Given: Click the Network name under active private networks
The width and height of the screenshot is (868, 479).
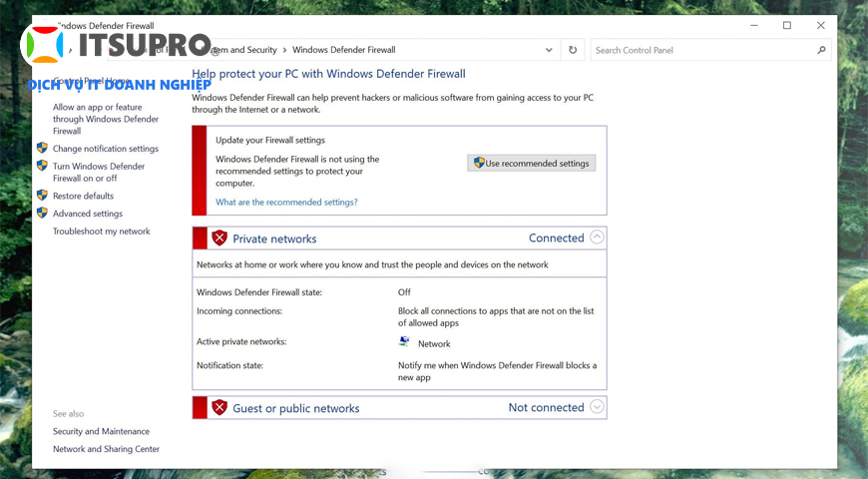Looking at the screenshot, I should [434, 344].
